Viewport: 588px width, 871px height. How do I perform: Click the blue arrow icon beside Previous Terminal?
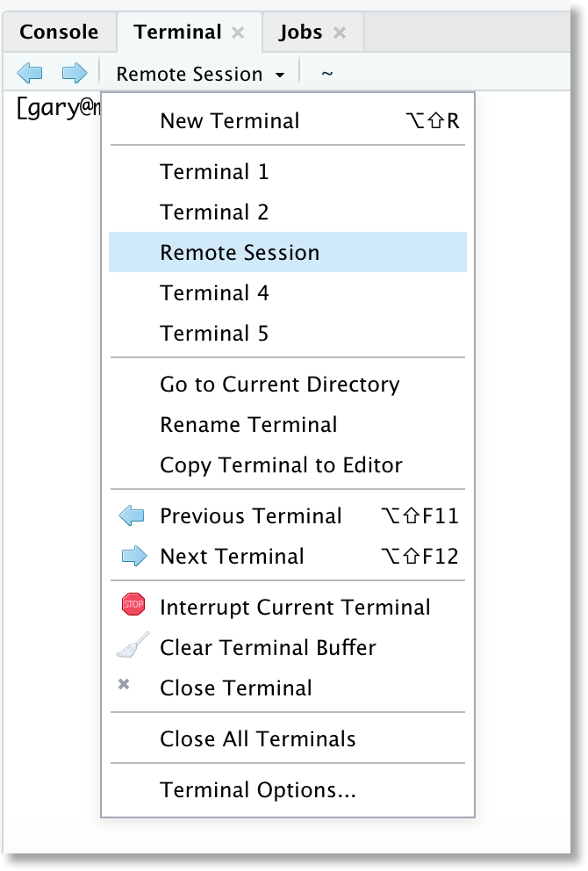pos(133,516)
